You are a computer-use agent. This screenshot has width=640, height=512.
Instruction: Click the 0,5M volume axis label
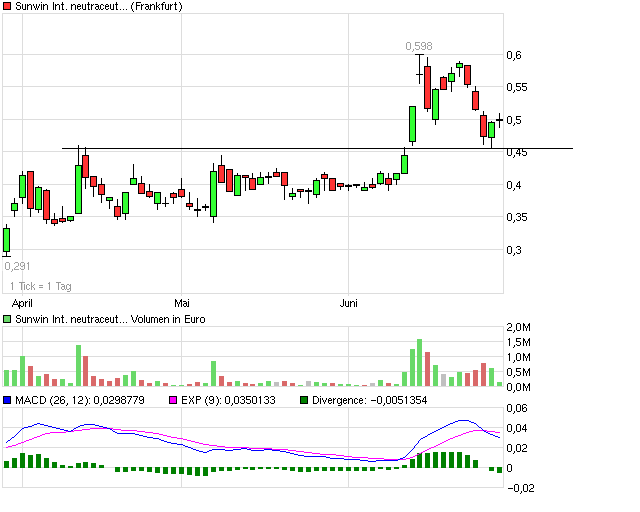pyautogui.click(x=518, y=372)
